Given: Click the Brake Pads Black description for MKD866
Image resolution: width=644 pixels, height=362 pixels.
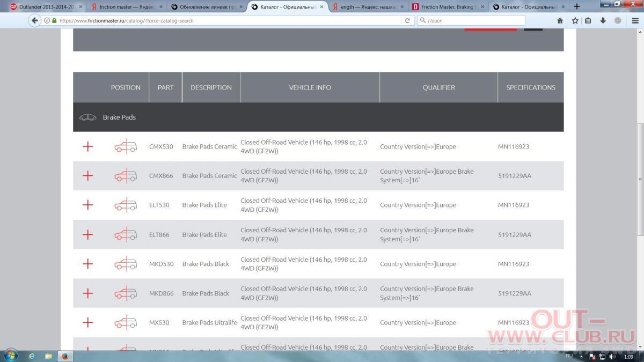Looking at the screenshot, I should (x=206, y=293).
